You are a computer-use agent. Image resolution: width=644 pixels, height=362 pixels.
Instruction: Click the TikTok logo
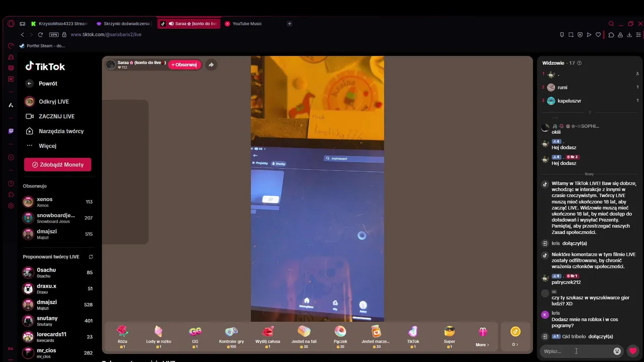click(45, 66)
